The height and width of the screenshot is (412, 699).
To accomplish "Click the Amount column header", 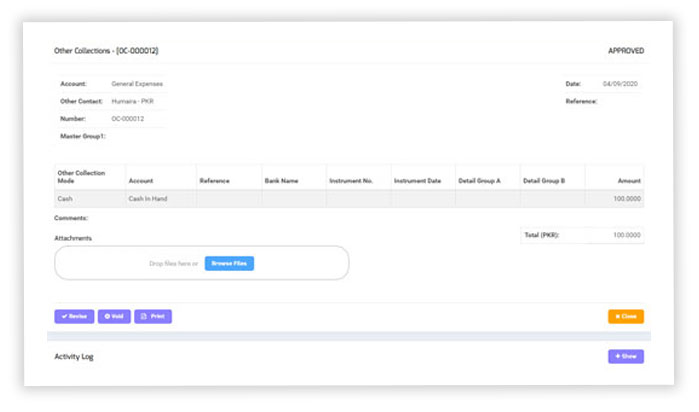I will pyautogui.click(x=629, y=181).
